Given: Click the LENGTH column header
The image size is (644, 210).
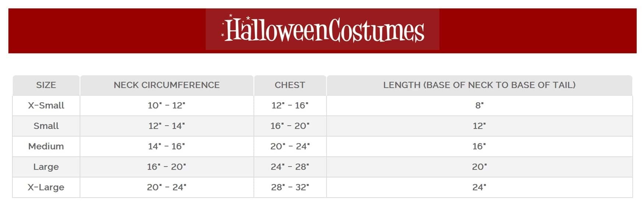Looking at the screenshot, I should pyautogui.click(x=479, y=85).
